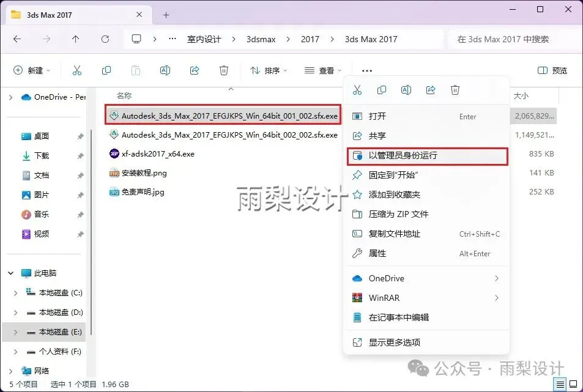Choose 在记事本中编辑

coord(427,317)
